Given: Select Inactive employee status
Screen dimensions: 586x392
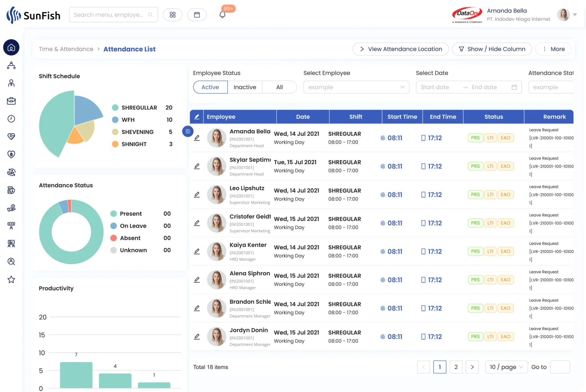Looking at the screenshot, I should [245, 87].
